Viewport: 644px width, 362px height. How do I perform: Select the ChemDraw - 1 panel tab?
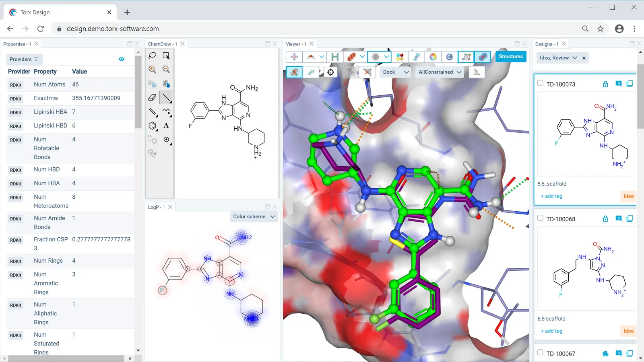tap(162, 44)
